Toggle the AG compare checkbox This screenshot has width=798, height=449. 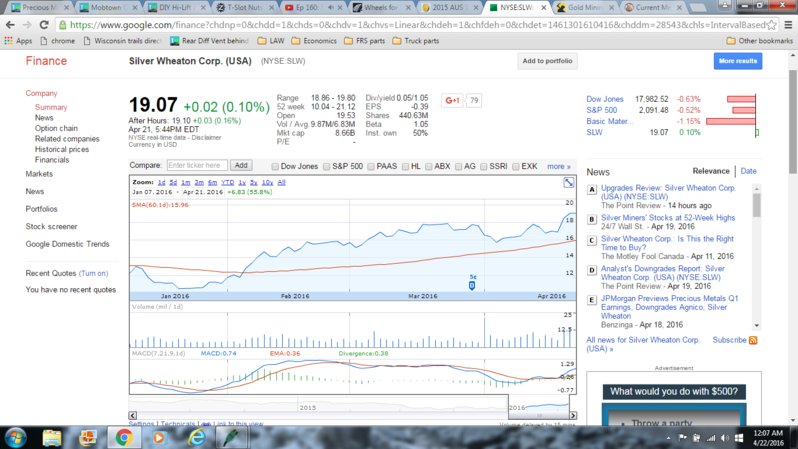point(458,166)
